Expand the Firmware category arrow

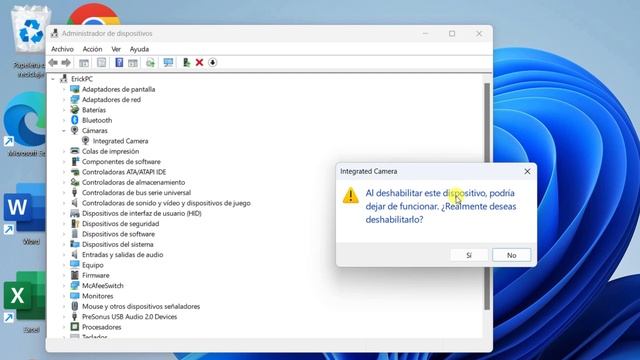pyautogui.click(x=64, y=275)
